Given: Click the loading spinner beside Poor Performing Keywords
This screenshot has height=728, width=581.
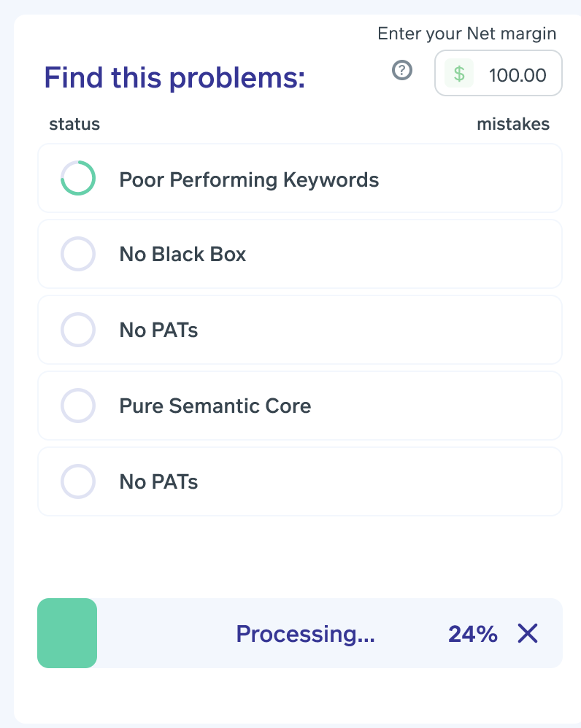Looking at the screenshot, I should tap(78, 178).
